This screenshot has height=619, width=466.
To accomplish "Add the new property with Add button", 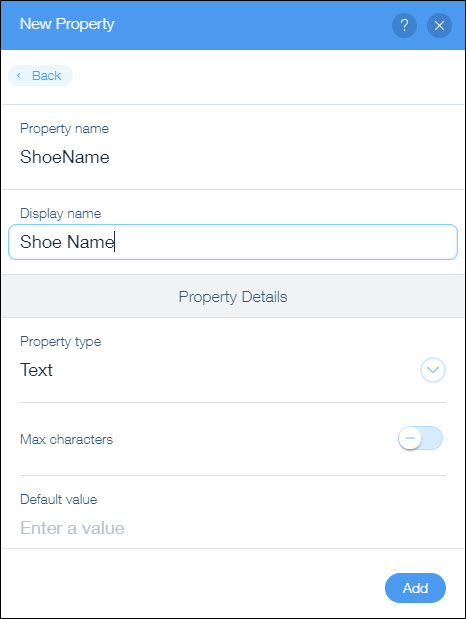I will tap(415, 588).
